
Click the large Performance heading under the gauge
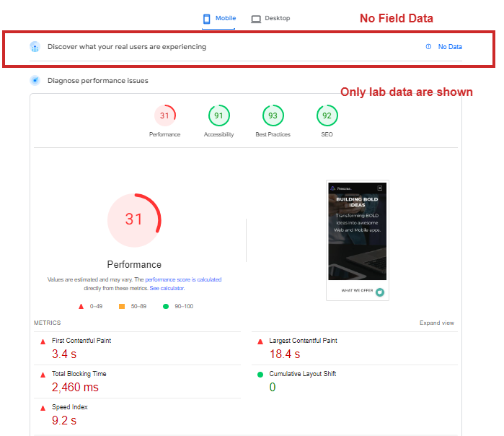(x=134, y=264)
